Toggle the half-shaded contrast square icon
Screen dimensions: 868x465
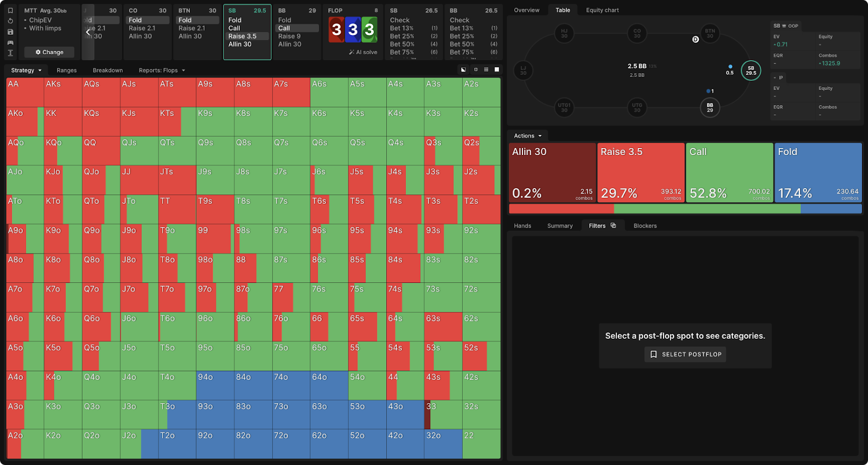tap(463, 69)
